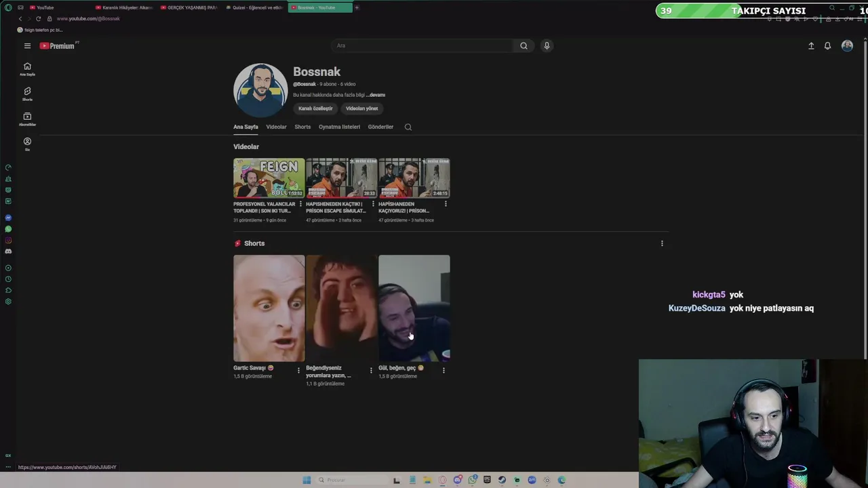Reload the page with the refresh icon
Image resolution: width=868 pixels, height=488 pixels.
click(38, 18)
